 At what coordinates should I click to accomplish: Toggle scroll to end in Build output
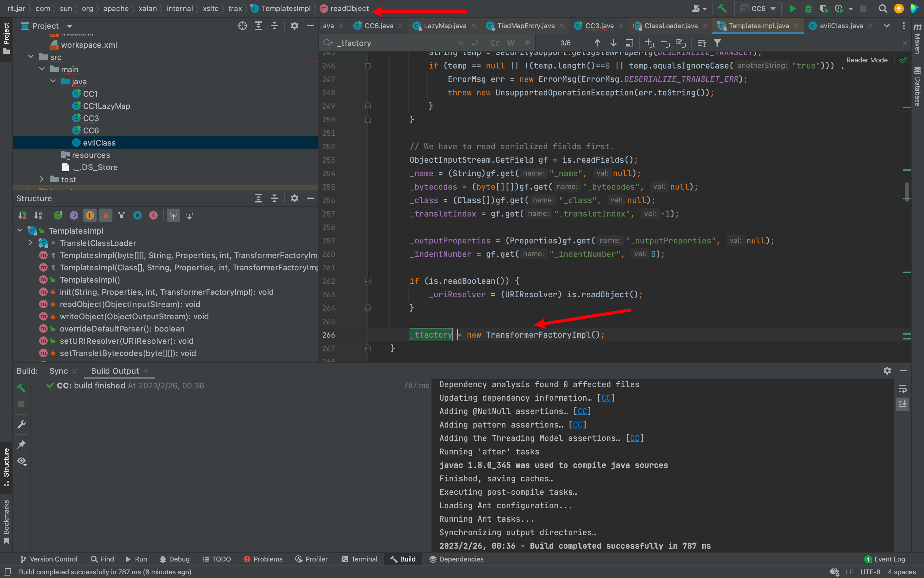(903, 404)
